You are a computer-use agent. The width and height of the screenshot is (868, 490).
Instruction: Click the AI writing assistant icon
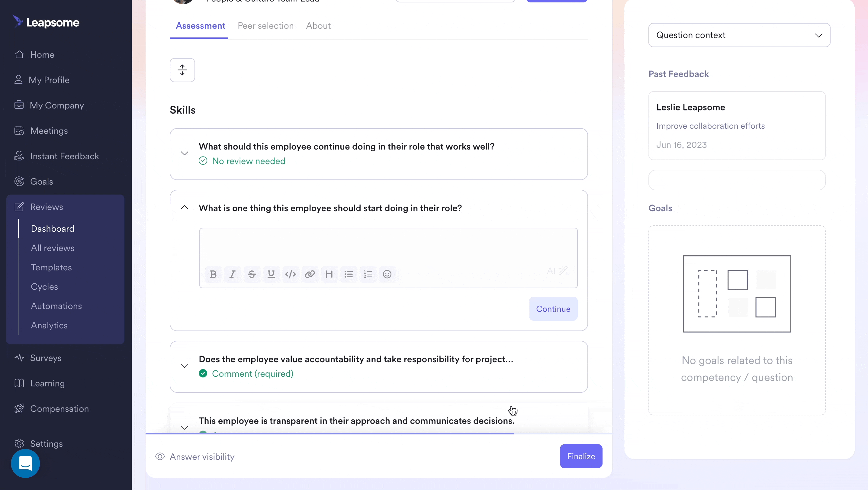[558, 271]
